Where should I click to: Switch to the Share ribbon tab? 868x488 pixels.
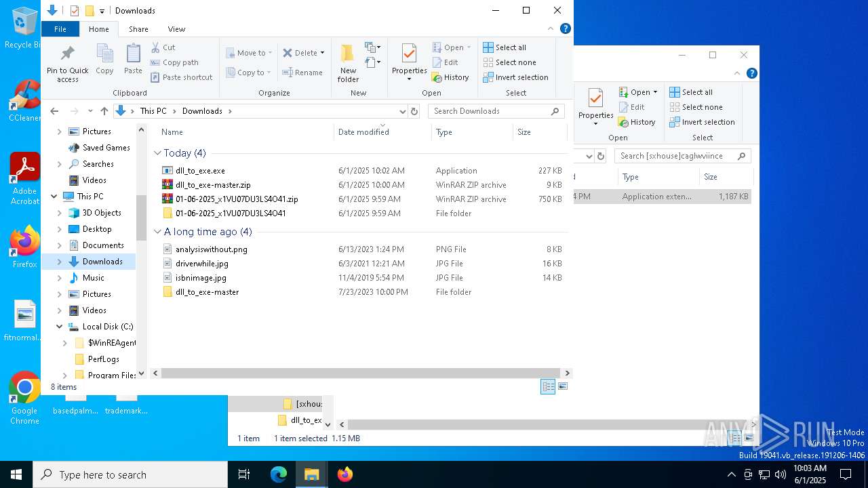coord(138,29)
